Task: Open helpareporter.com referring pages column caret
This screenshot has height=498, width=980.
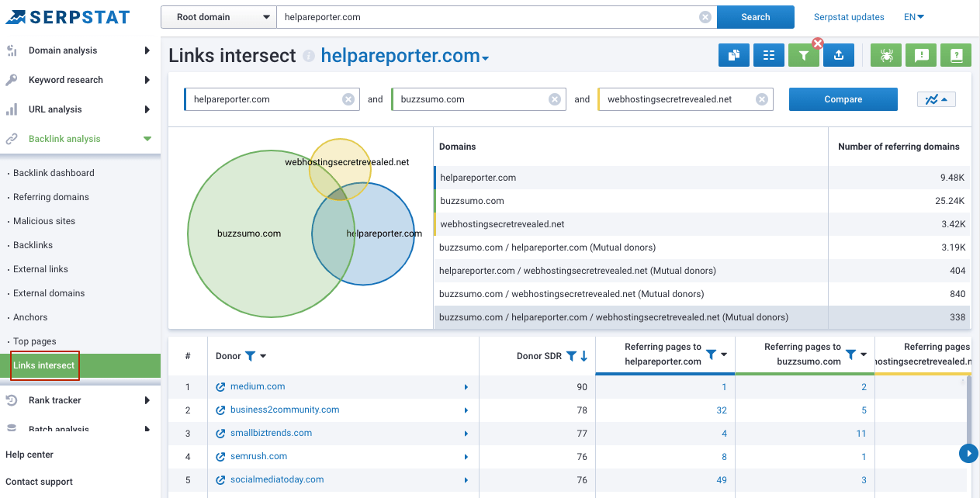Action: [724, 354]
